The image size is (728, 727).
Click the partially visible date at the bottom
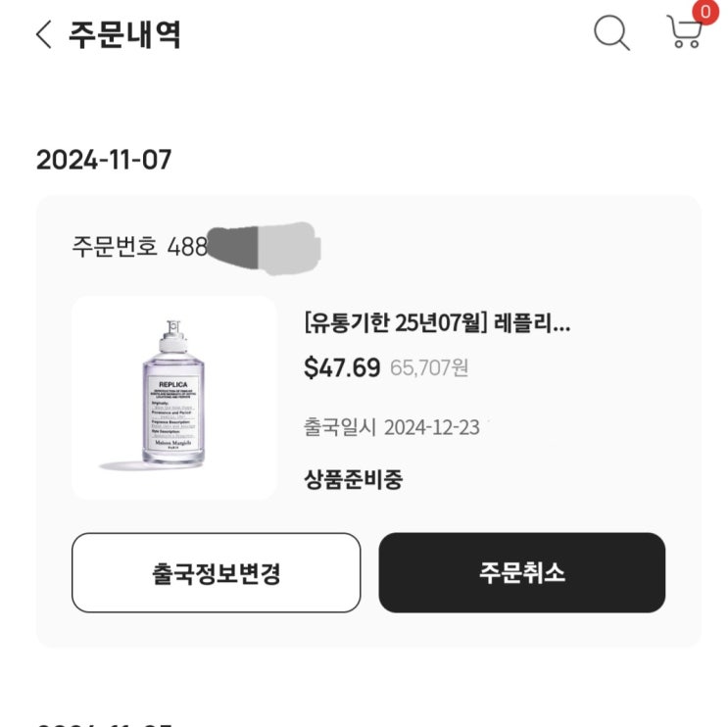coord(103,722)
